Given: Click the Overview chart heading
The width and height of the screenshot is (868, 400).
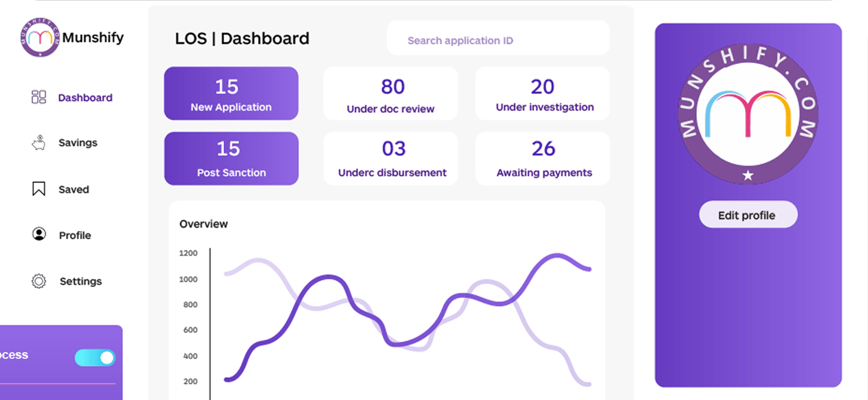Looking at the screenshot, I should 204,224.
